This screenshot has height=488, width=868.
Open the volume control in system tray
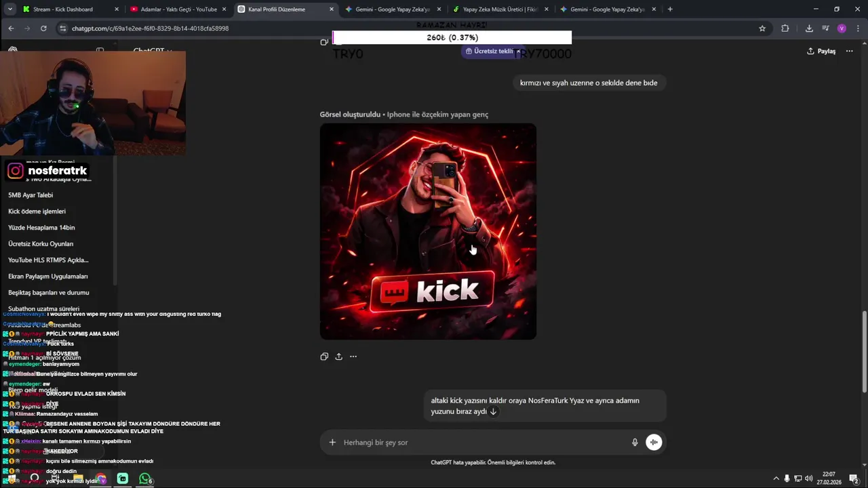[x=808, y=479]
